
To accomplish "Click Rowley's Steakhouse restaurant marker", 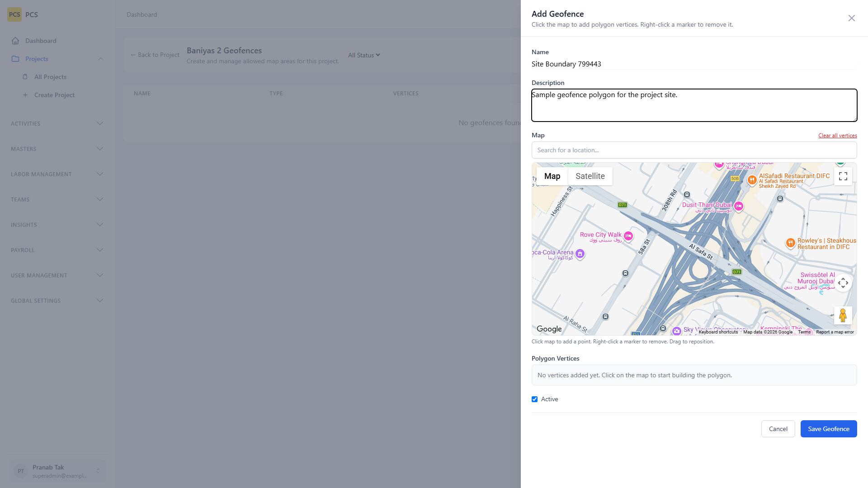I will coord(790,243).
